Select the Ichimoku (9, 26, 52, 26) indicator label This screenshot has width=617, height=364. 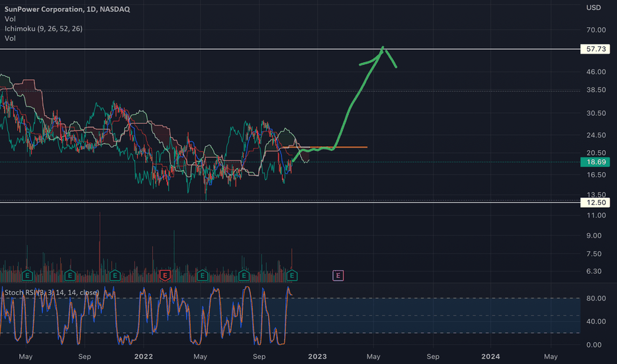[43, 28]
